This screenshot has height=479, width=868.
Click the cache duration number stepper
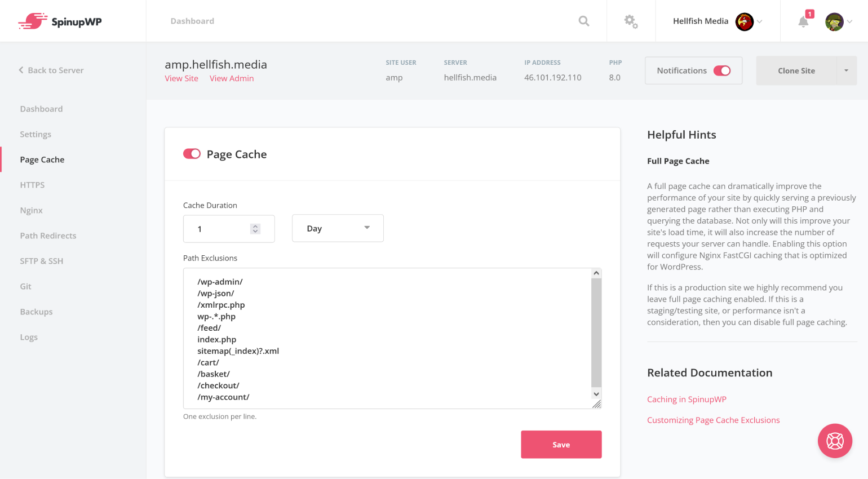click(255, 229)
